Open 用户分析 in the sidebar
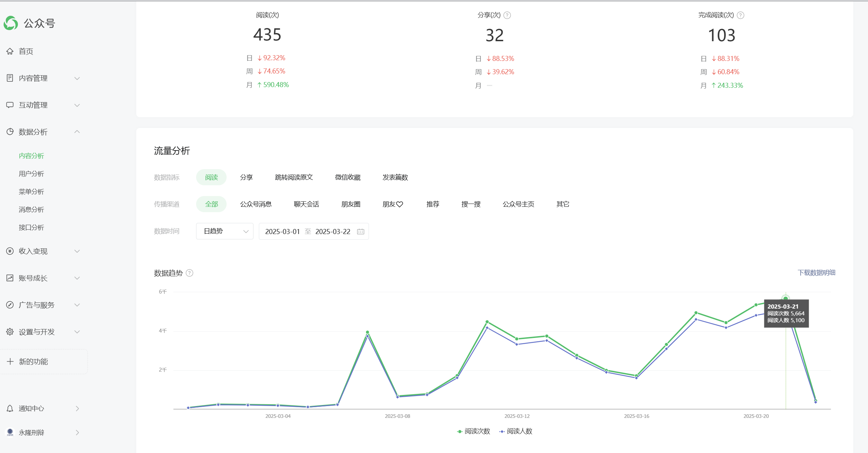 (32, 174)
